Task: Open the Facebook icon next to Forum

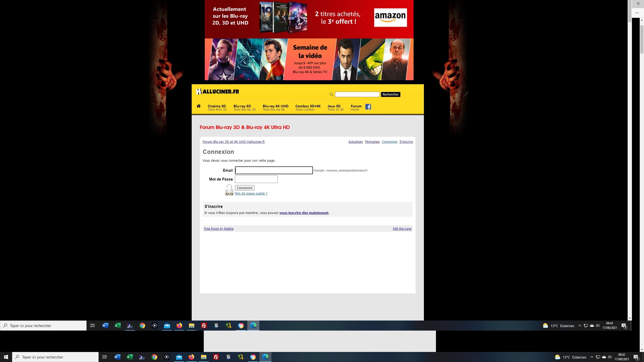Action: coord(368,107)
